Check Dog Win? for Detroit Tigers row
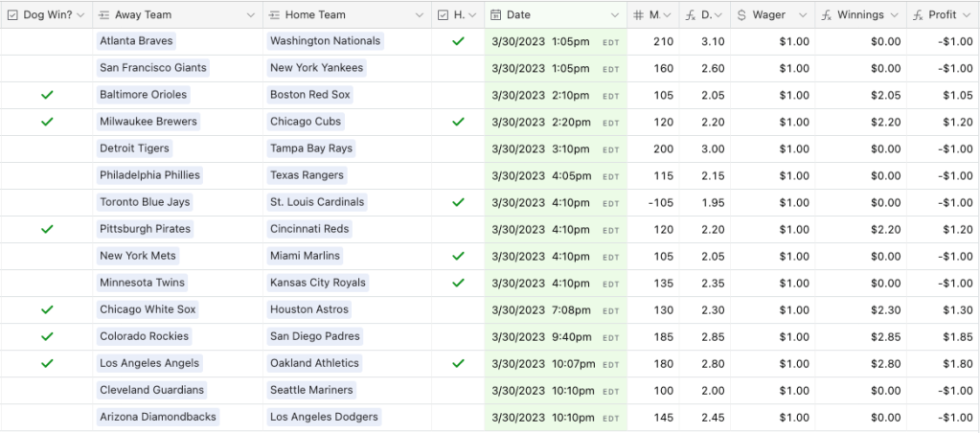Screen dimensions: 980x433 [46, 148]
